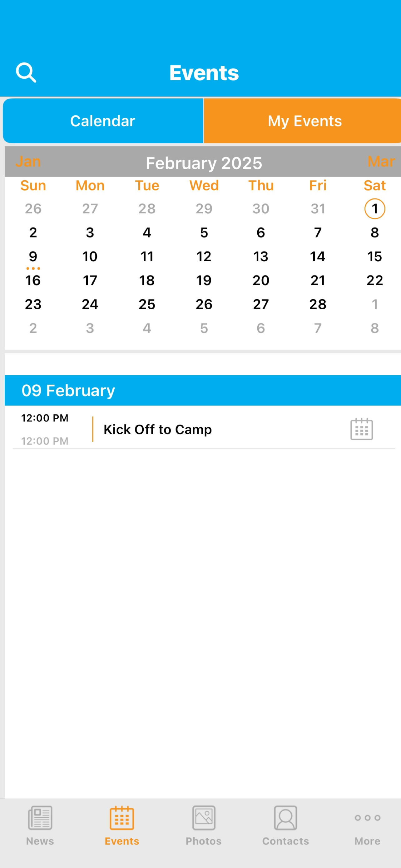Select grayed January 26 date

tap(33, 209)
